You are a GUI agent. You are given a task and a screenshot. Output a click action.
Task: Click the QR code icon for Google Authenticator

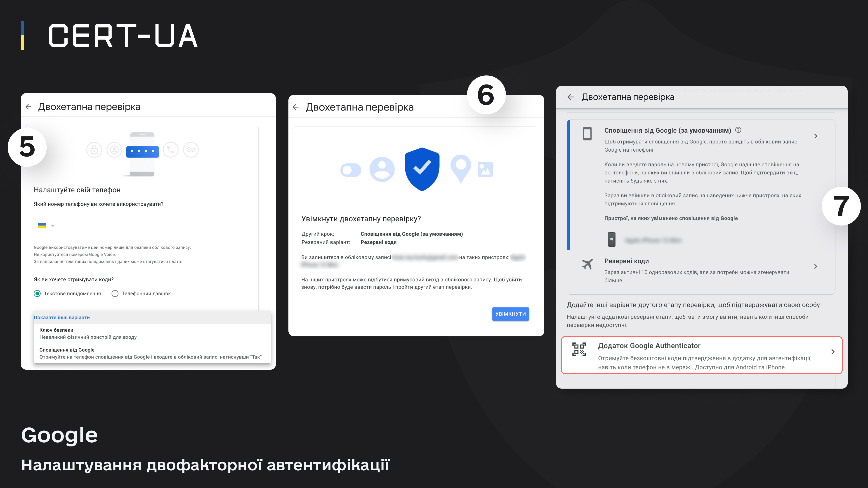(579, 349)
